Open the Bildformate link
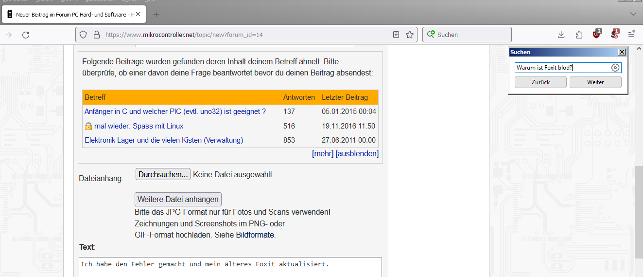The width and height of the screenshot is (644, 277). click(x=255, y=235)
